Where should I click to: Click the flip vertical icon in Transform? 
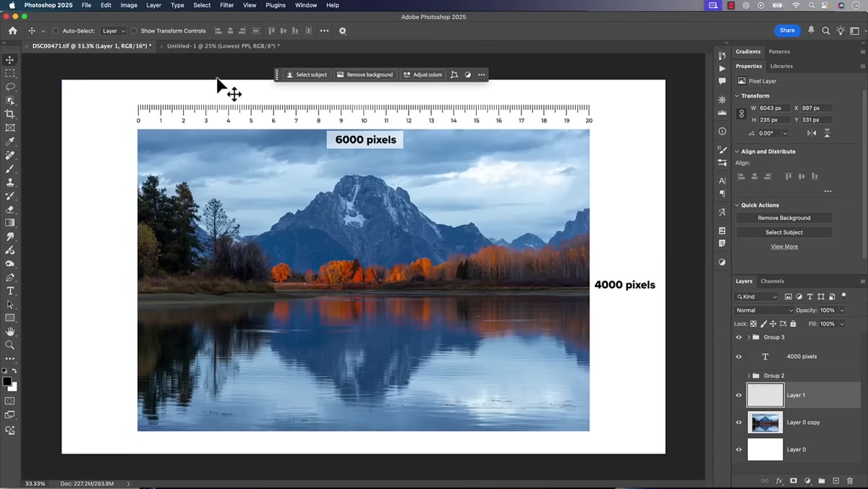827,133
